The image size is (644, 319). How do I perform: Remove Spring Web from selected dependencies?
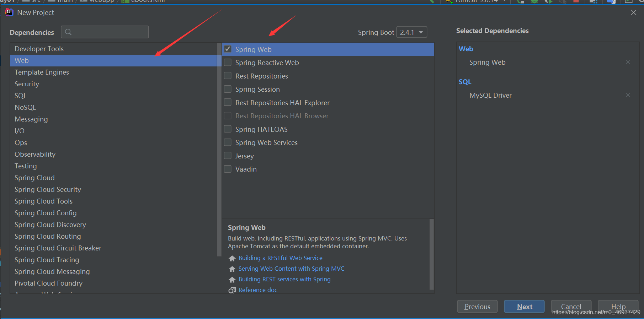pyautogui.click(x=628, y=62)
